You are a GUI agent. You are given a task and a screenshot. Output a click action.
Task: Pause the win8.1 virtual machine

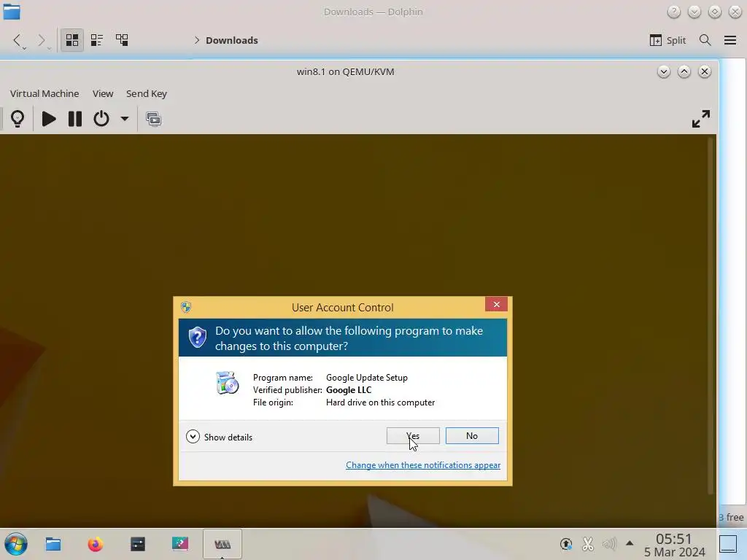pyautogui.click(x=75, y=119)
